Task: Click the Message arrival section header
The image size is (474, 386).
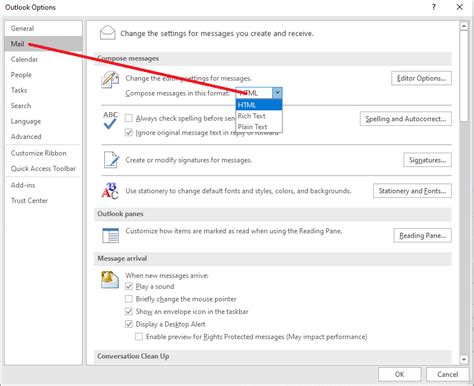Action: point(273,258)
